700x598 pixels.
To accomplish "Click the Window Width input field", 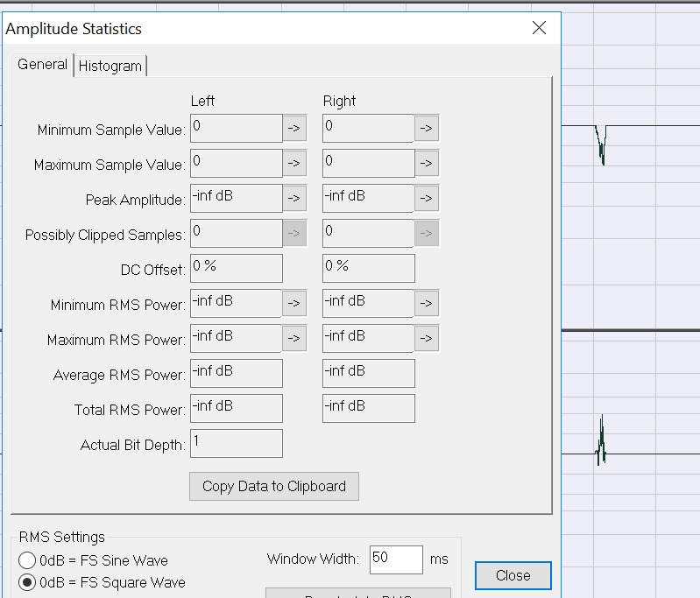I will (x=395, y=559).
